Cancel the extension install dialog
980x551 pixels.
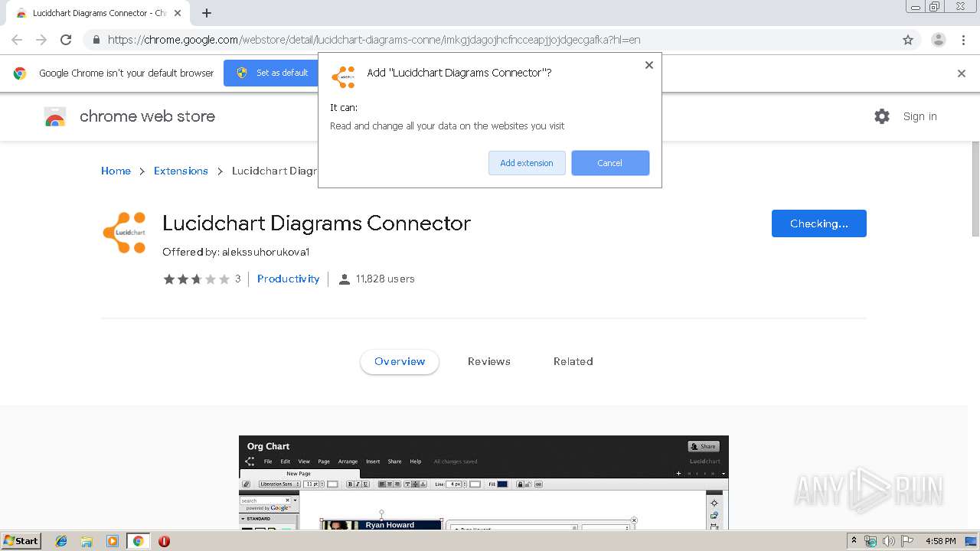pos(610,163)
